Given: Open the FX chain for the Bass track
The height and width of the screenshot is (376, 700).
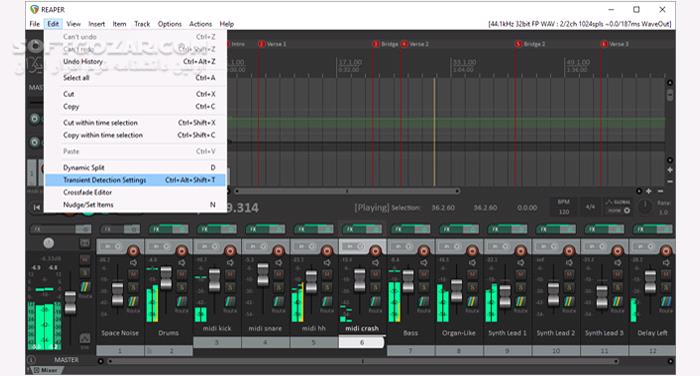Looking at the screenshot, I should (x=404, y=229).
